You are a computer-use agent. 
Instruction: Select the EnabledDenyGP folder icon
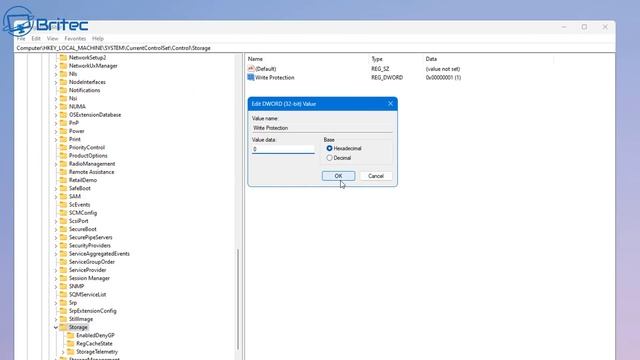71,335
